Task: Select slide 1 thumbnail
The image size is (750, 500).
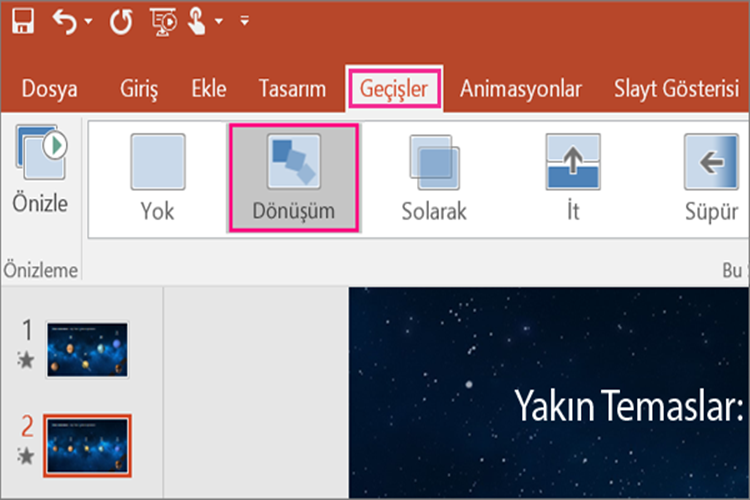Action: [88, 350]
